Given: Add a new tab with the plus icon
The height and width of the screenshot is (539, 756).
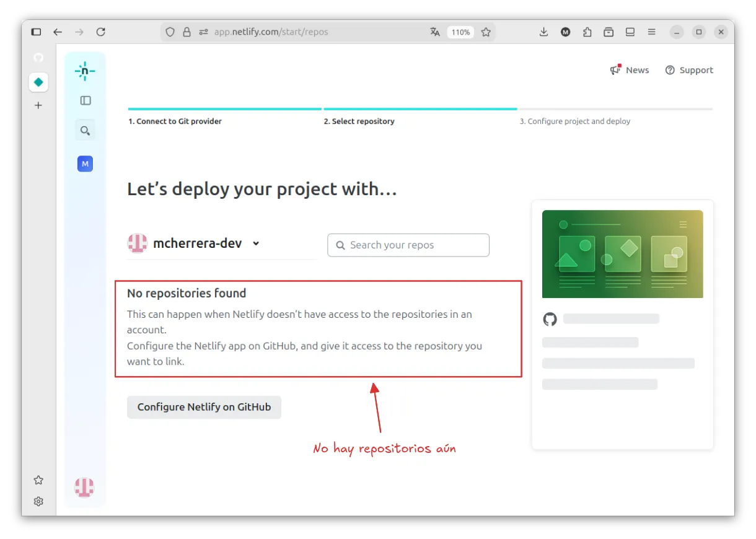Looking at the screenshot, I should coord(38,105).
